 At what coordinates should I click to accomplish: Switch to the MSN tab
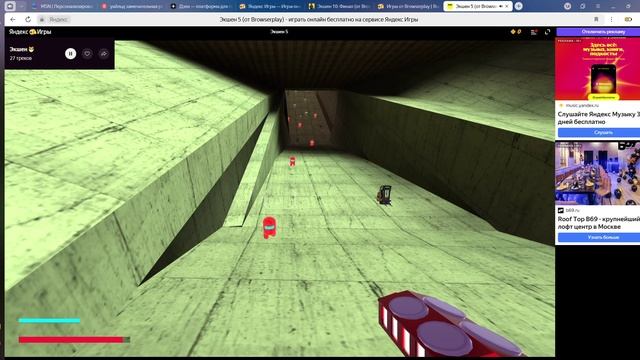62,6
